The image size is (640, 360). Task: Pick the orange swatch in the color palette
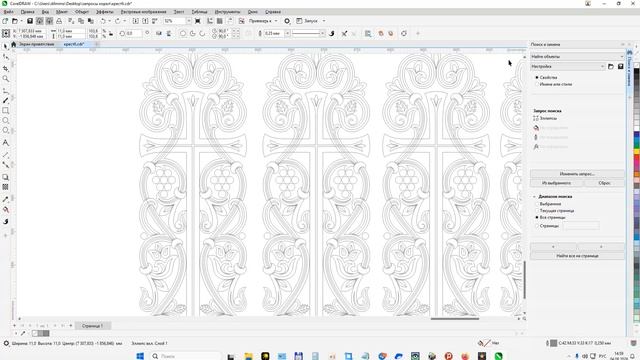coord(636,174)
